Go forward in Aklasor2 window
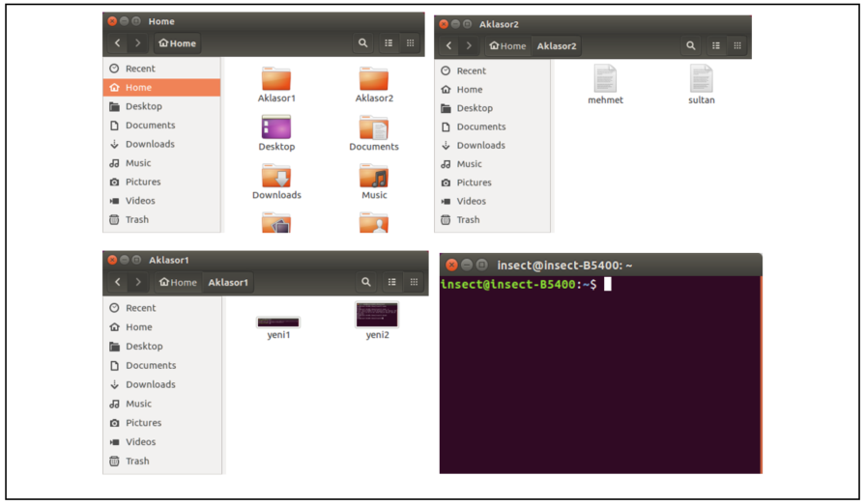This screenshot has height=504, width=864. click(x=469, y=45)
